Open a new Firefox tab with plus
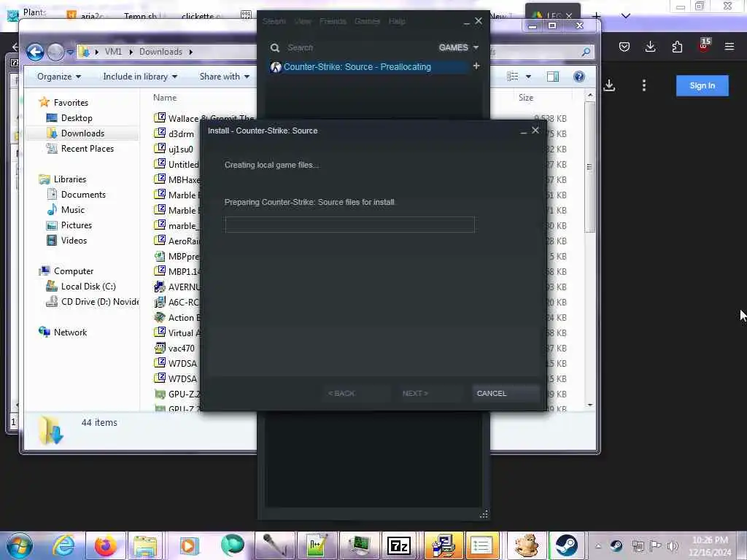 click(595, 16)
